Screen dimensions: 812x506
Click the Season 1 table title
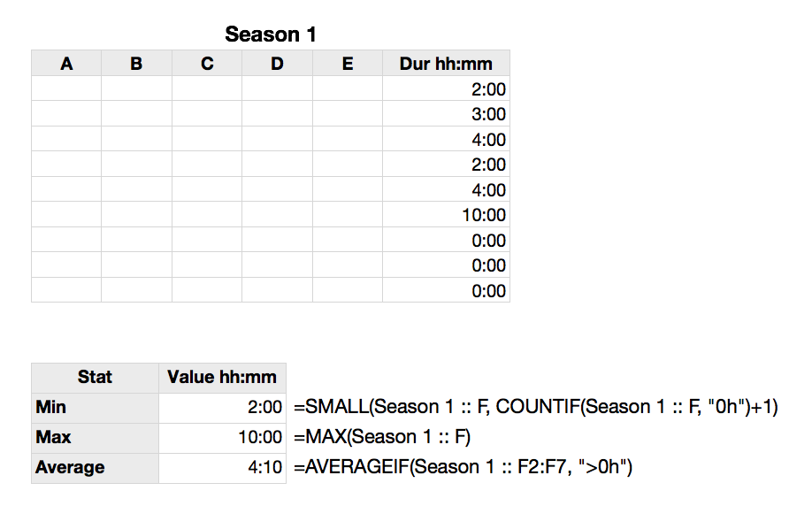pos(270,34)
